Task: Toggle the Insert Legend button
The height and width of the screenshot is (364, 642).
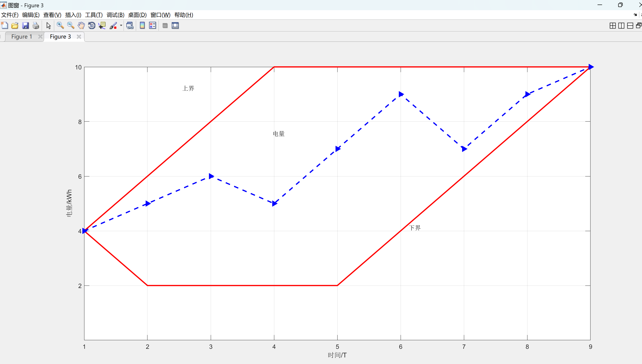Action: click(152, 25)
